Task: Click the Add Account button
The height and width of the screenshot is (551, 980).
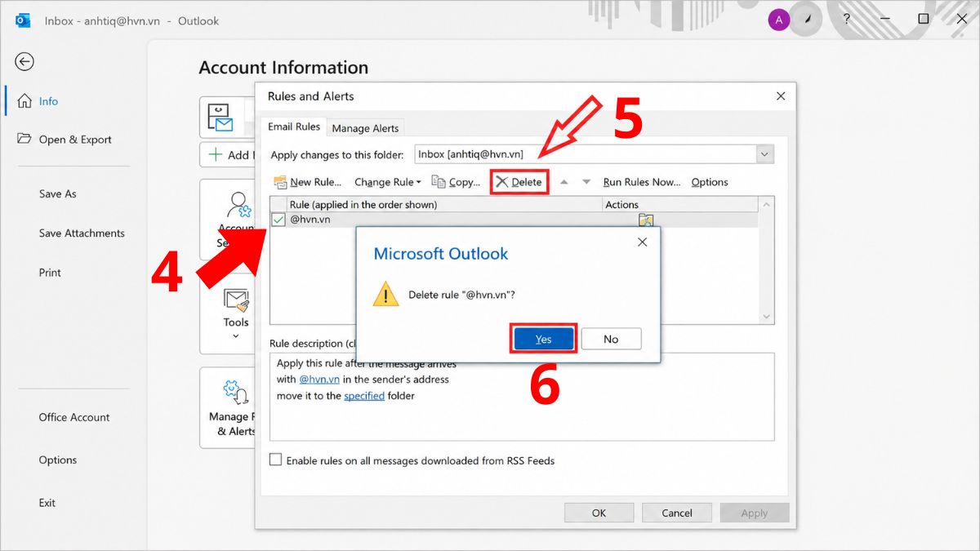Action: click(228, 154)
